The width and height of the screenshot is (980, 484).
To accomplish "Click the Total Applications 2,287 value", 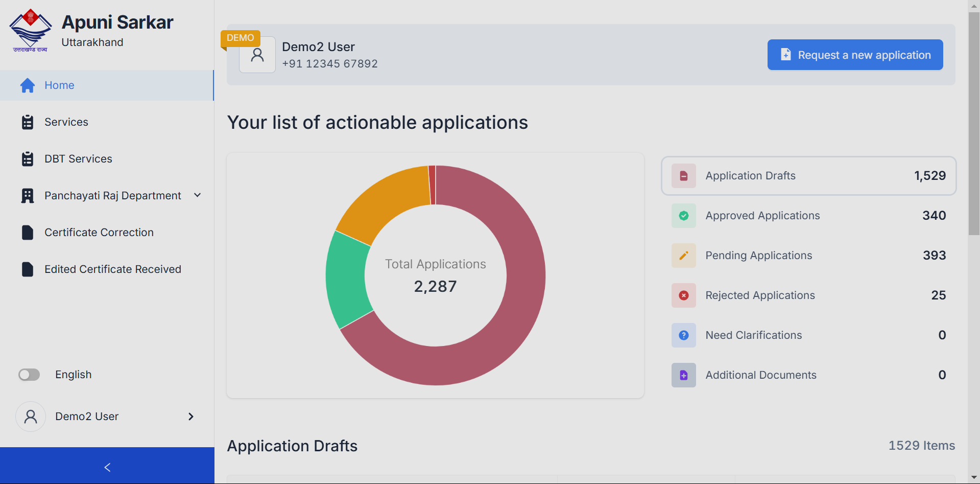I will (435, 286).
